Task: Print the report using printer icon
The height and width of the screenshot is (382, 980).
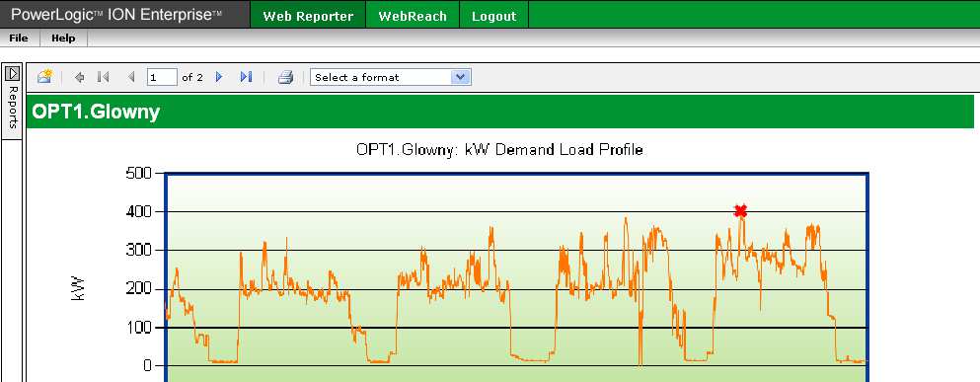Action: [285, 77]
